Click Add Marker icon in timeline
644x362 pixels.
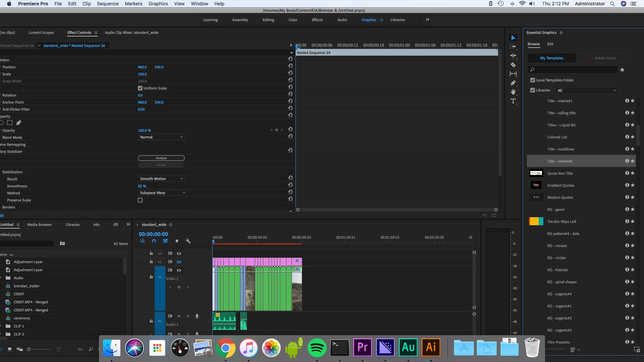click(x=177, y=241)
